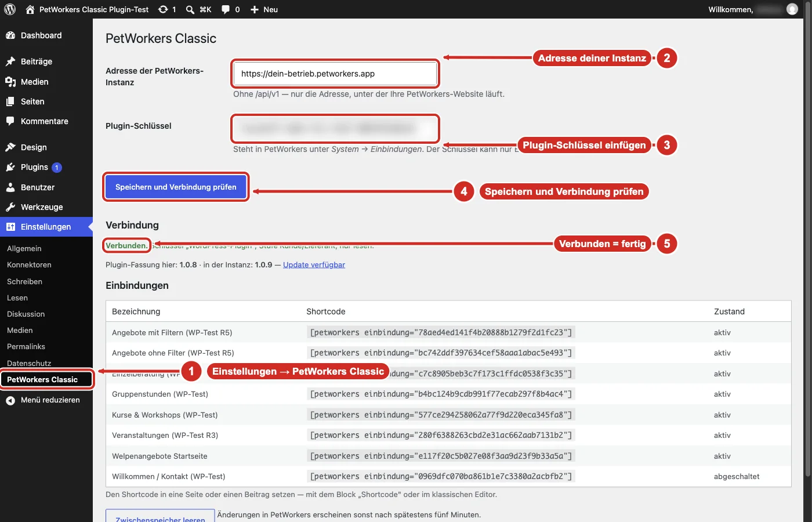
Task: Open the comments bubble icon in admin bar
Action: (x=226, y=9)
